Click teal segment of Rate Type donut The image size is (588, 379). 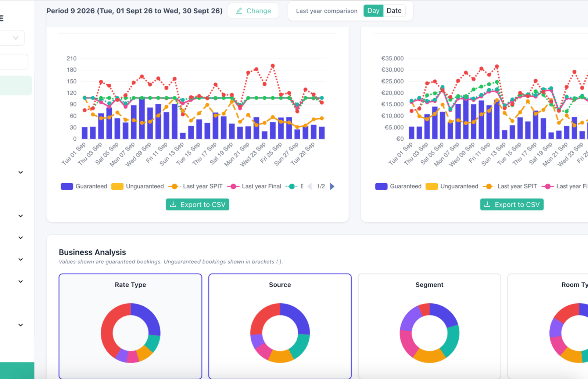(153, 343)
